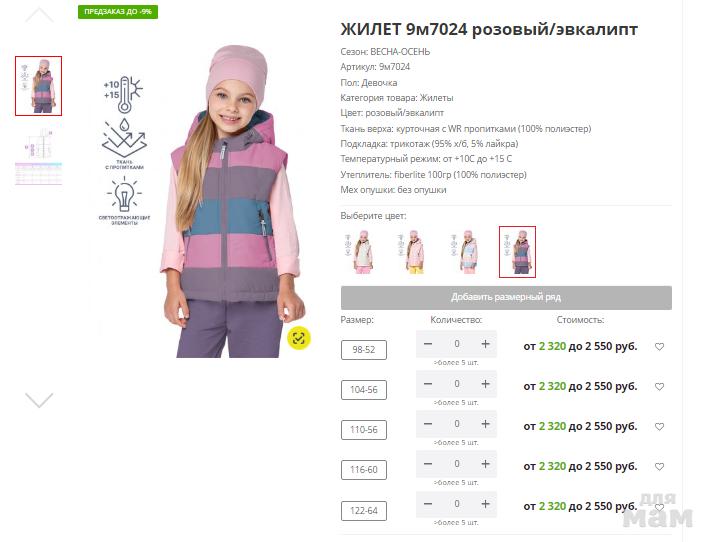The image size is (708, 542).
Task: Increase quantity for size 98-52
Action: click(485, 344)
